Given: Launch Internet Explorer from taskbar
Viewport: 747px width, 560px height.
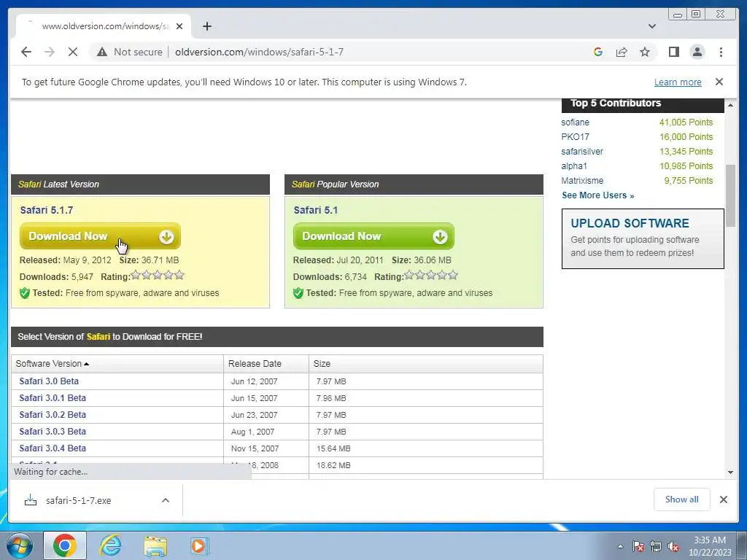Looking at the screenshot, I should click(x=111, y=545).
